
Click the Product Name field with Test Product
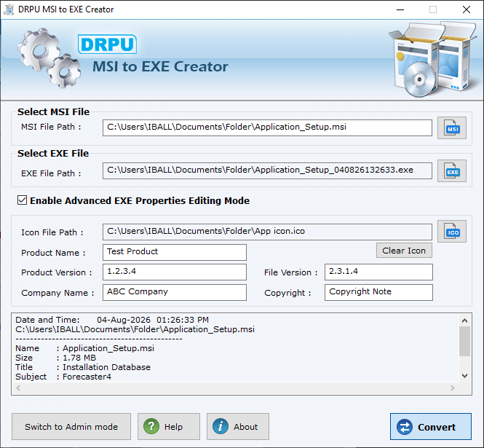[175, 253]
